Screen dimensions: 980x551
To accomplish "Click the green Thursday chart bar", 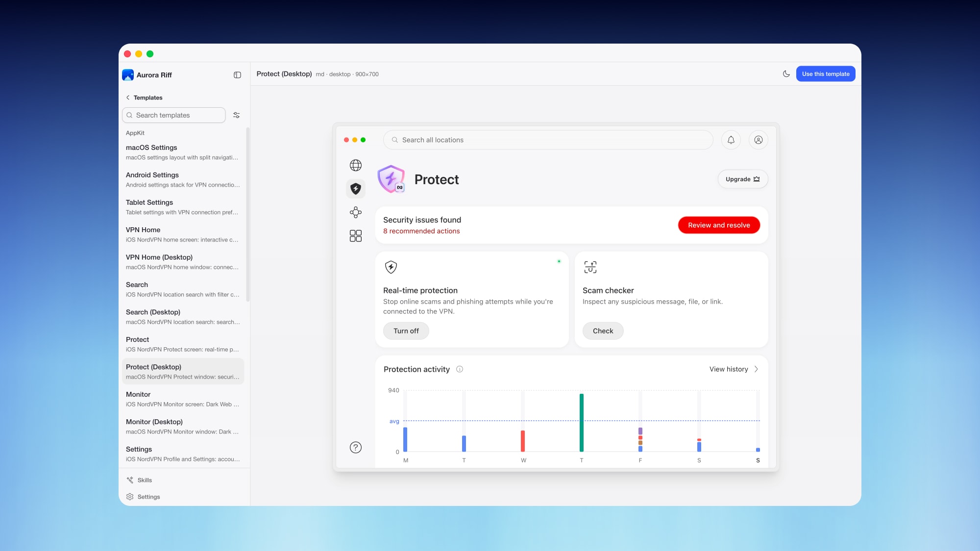I will point(582,423).
